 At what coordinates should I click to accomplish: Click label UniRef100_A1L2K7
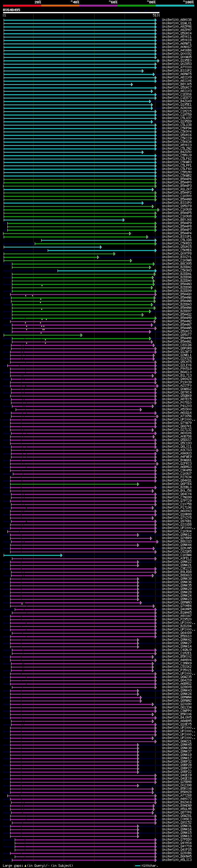click(x=177, y=189)
